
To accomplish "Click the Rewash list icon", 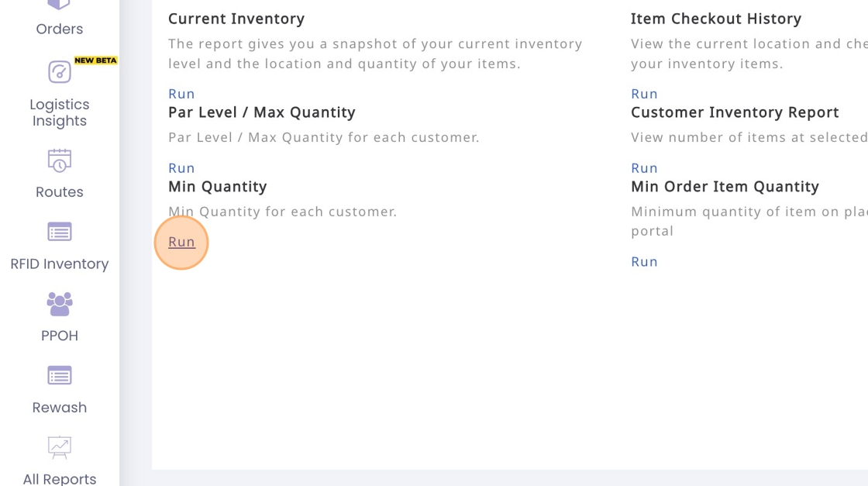I will point(60,376).
